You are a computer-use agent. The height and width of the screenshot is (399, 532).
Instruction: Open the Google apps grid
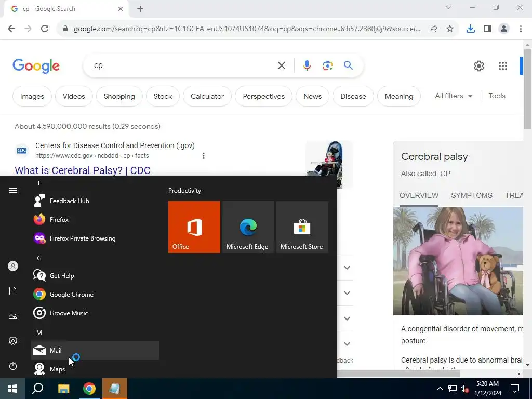[502, 66]
